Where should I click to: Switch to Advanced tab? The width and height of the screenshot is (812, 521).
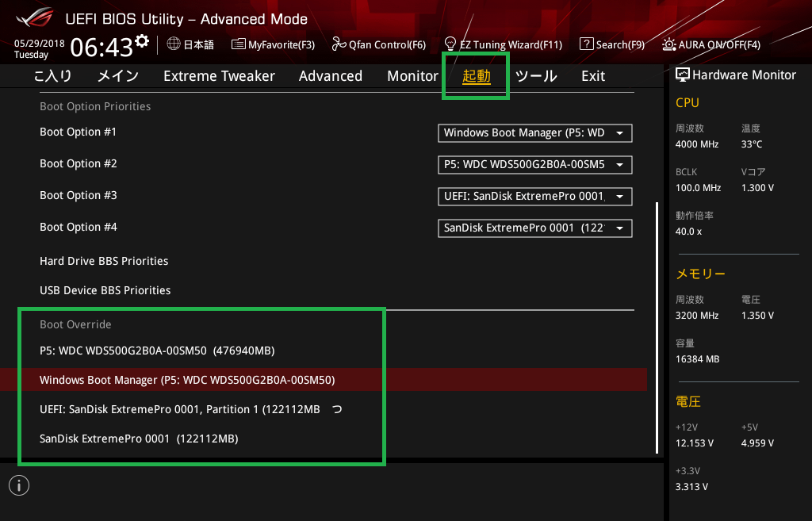[331, 76]
